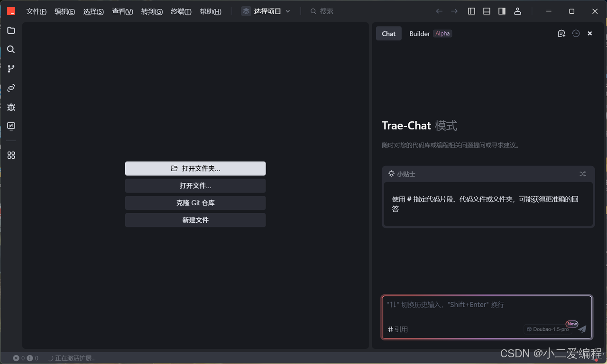Open the 选择(S) menu
Viewport: 607px width, 364px height.
93,11
